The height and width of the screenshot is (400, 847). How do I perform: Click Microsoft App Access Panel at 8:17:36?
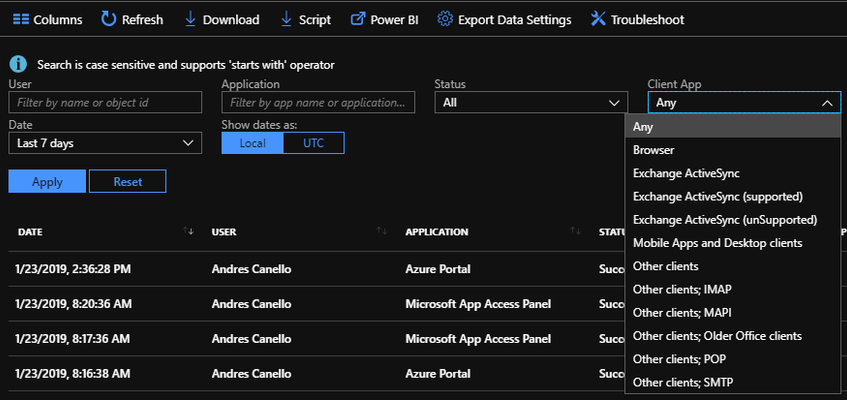click(478, 339)
